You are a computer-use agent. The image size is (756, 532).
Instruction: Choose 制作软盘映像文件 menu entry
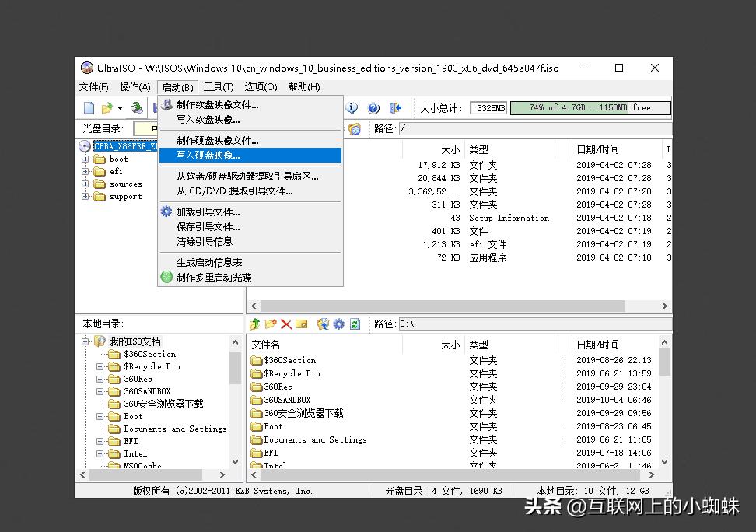[216, 104]
